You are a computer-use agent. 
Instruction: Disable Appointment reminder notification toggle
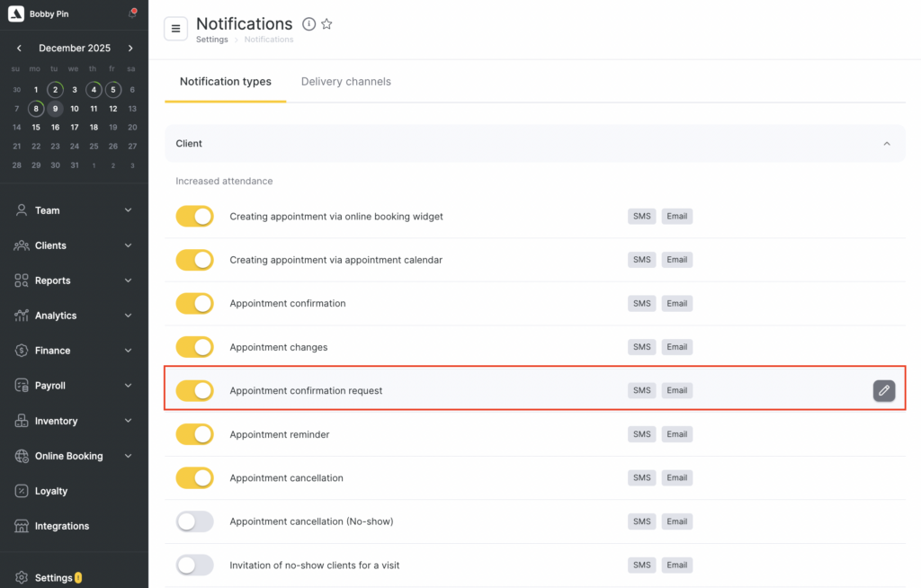point(194,434)
